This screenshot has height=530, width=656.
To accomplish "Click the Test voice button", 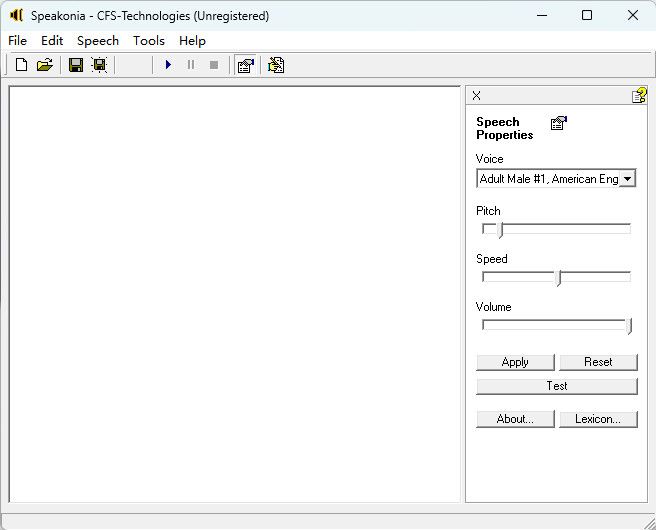I will click(x=557, y=386).
